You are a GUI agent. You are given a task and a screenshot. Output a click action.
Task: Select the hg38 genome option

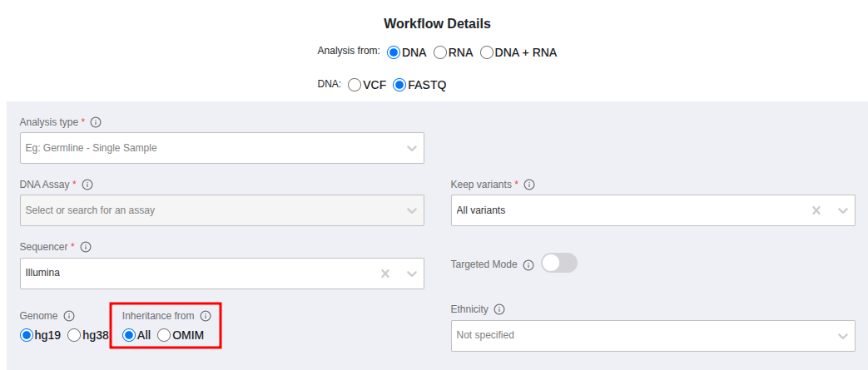click(x=74, y=335)
